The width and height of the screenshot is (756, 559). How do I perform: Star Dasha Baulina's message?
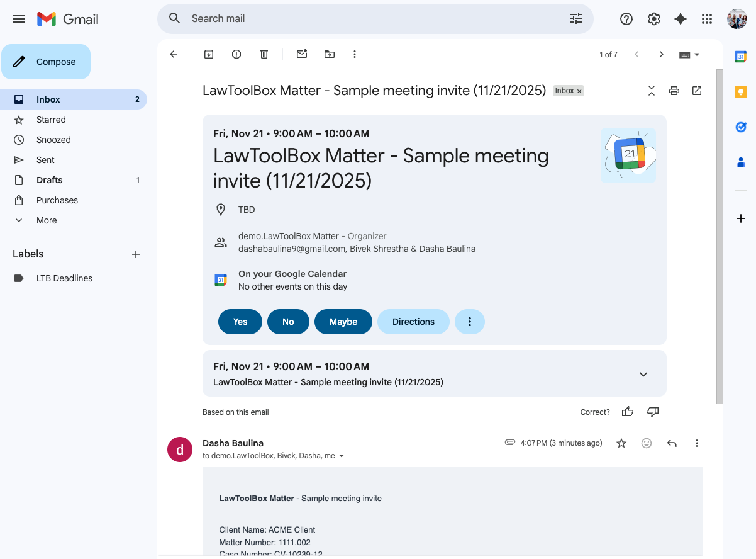click(x=621, y=443)
